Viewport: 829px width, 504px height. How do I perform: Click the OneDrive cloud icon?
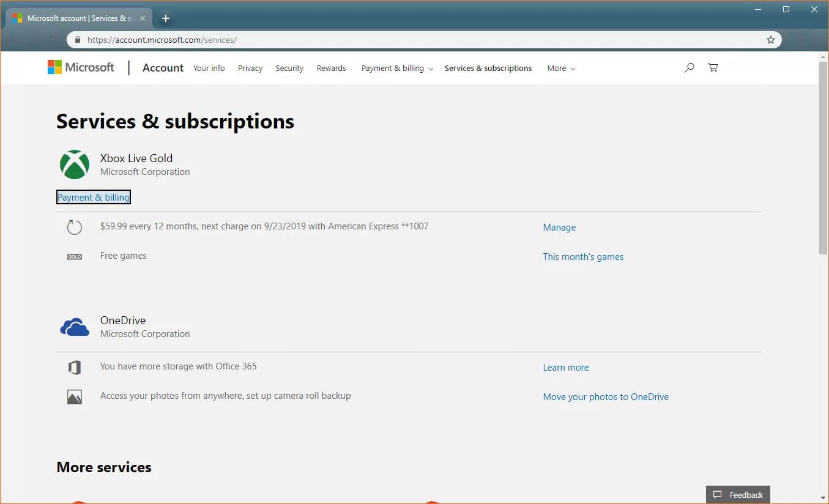75,327
